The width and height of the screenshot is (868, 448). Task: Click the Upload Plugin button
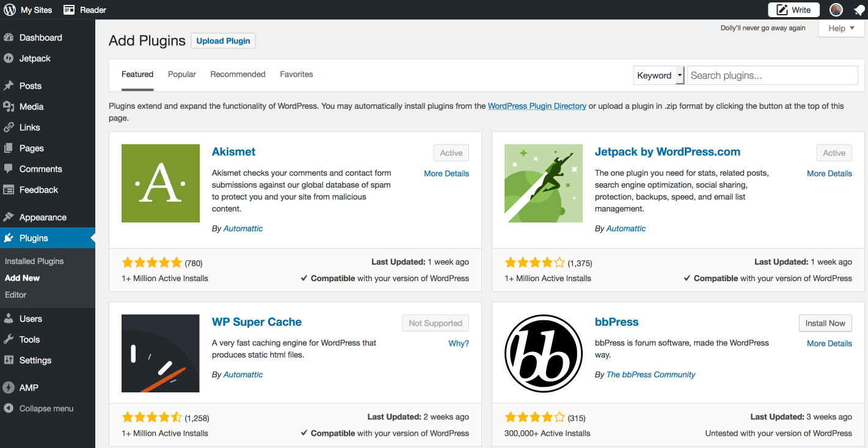pos(223,41)
